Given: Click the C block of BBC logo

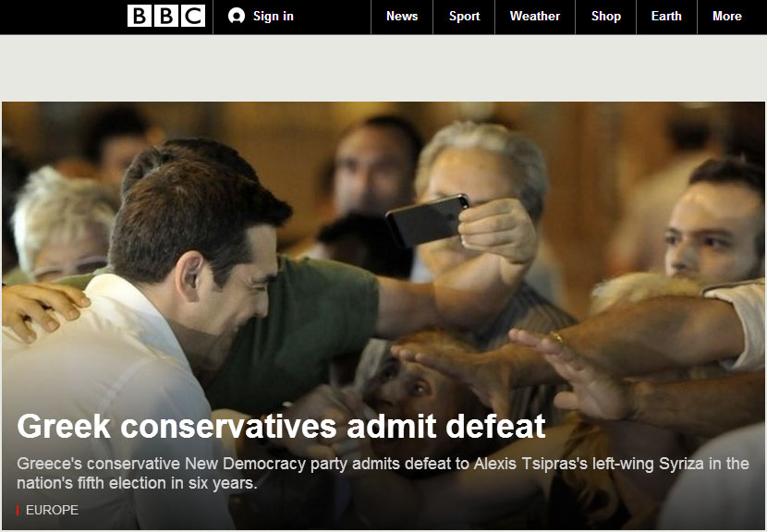Looking at the screenshot, I should [193, 16].
